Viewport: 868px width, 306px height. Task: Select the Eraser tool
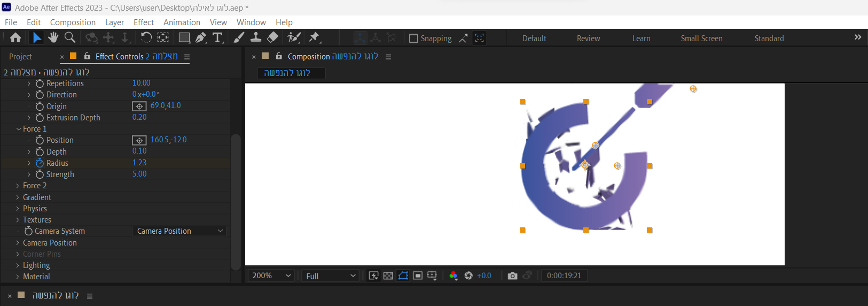point(272,37)
